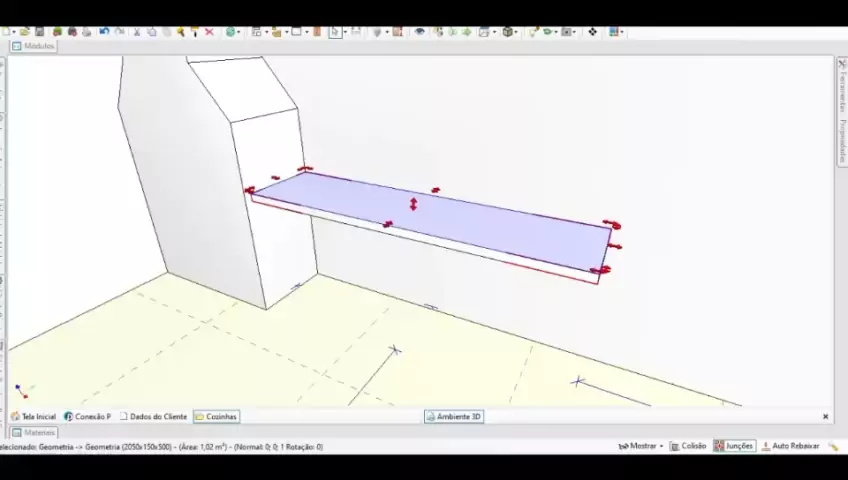Open the Mostrar dropdown
Viewport: 848px width, 480px height.
tap(640, 446)
